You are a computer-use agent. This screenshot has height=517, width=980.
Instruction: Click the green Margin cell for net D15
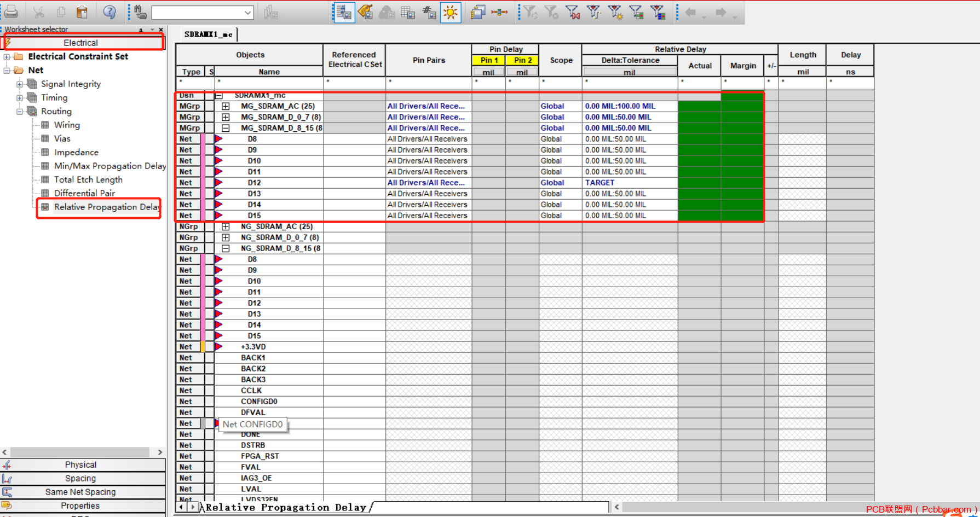pos(742,216)
